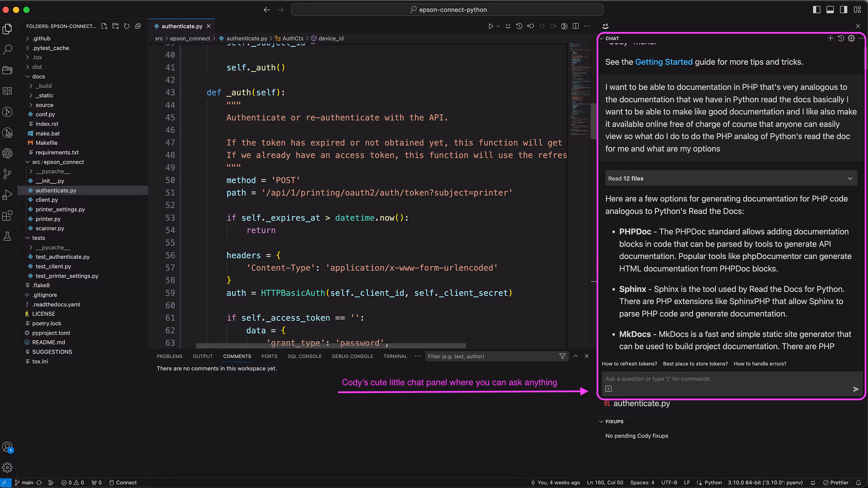Viewport: 868px width, 488px height.
Task: Click the epson-connect-python command center search
Action: point(447,10)
